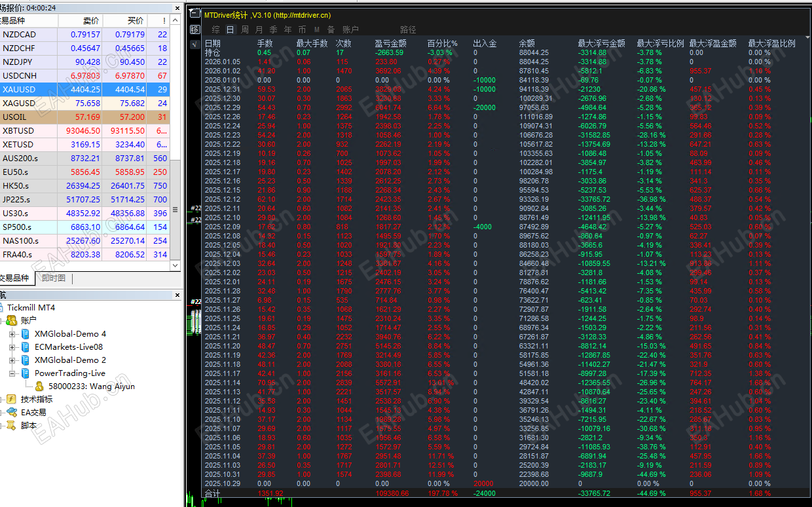Click the 账户 accounts group icon
Screen dimensions: 812x507
12,320
